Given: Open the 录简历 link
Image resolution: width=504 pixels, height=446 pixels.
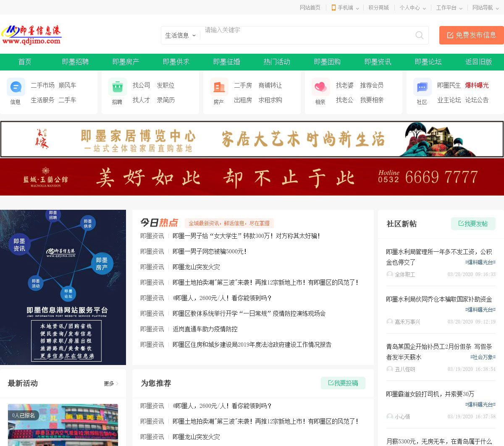Looking at the screenshot, I should (165, 100).
